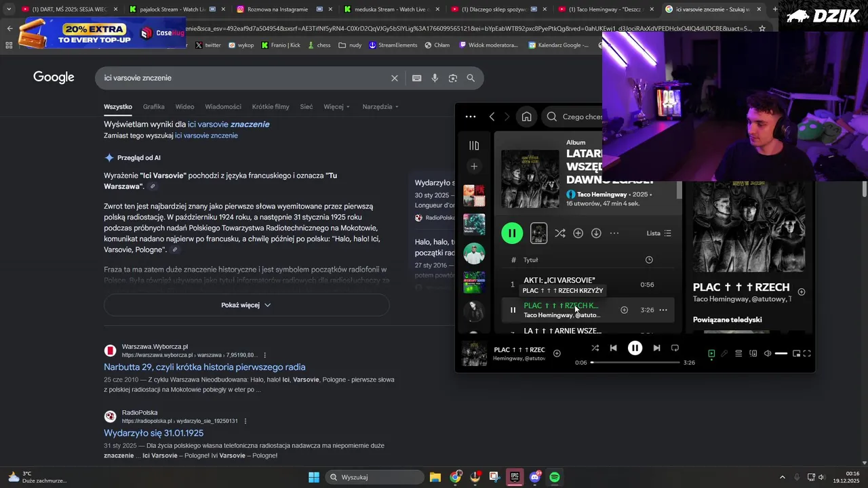Viewport: 868px width, 488px height.
Task: Open the Techno Music playlist thumbnail in sidebar
Action: [474, 224]
